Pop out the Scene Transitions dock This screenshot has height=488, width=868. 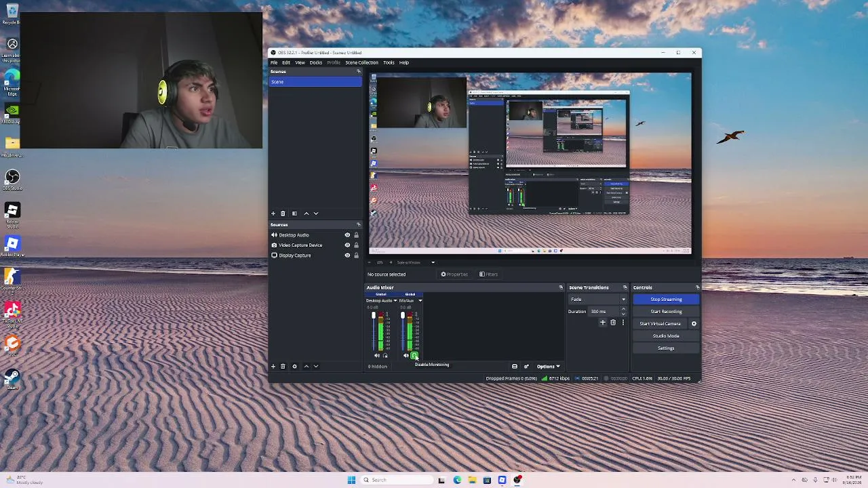625,287
